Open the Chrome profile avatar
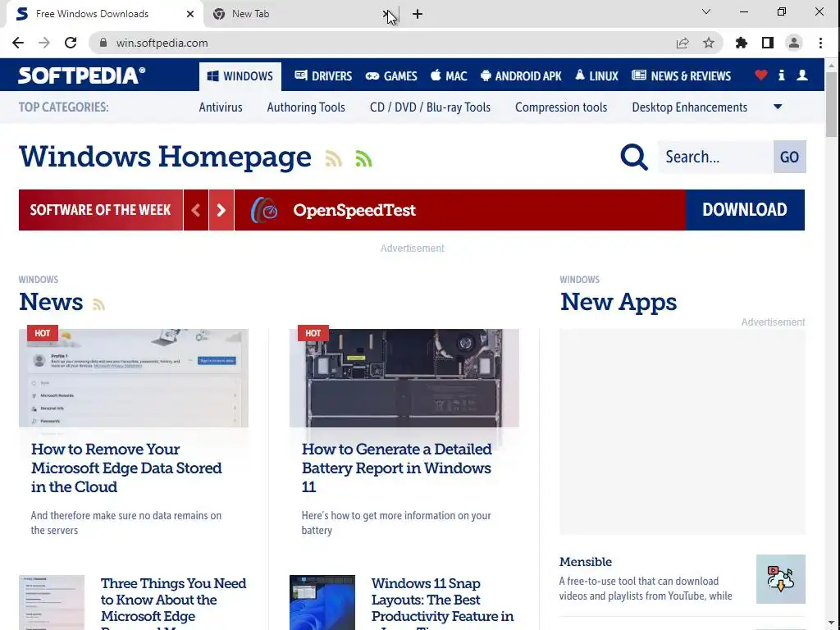This screenshot has width=840, height=630. (793, 43)
